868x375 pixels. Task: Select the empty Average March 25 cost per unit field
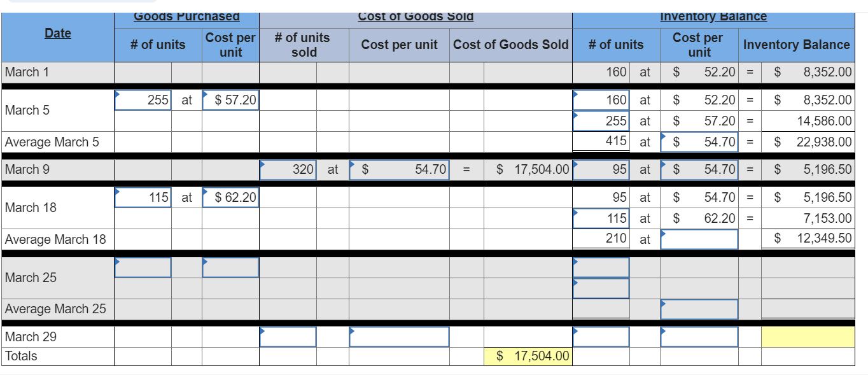699,309
